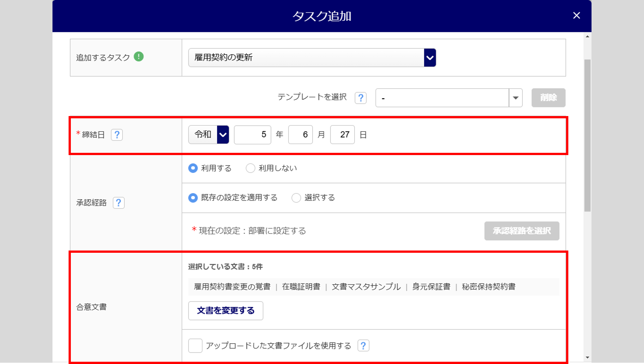Click green info icon beside 追加するタスク
This screenshot has width=644, height=364.
(138, 57)
